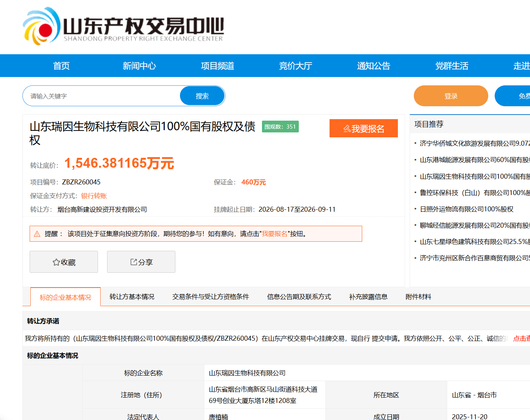Click the orange 我要报名 button

pyautogui.click(x=364, y=128)
